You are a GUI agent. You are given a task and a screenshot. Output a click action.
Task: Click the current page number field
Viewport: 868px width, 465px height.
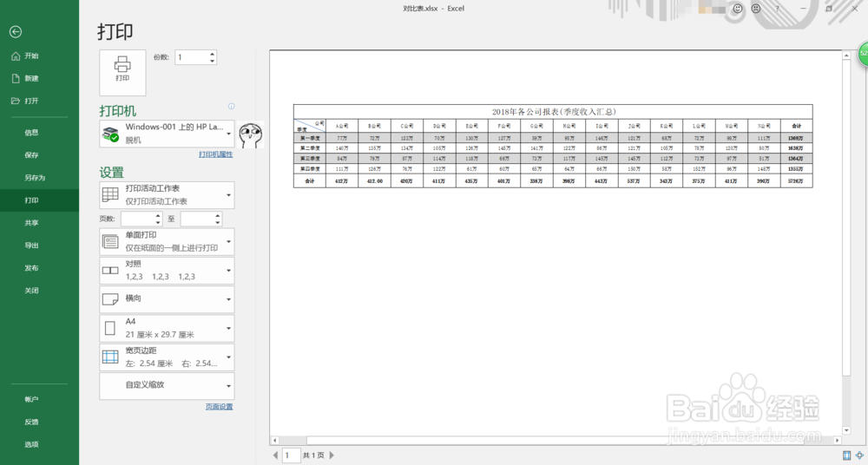(291, 455)
